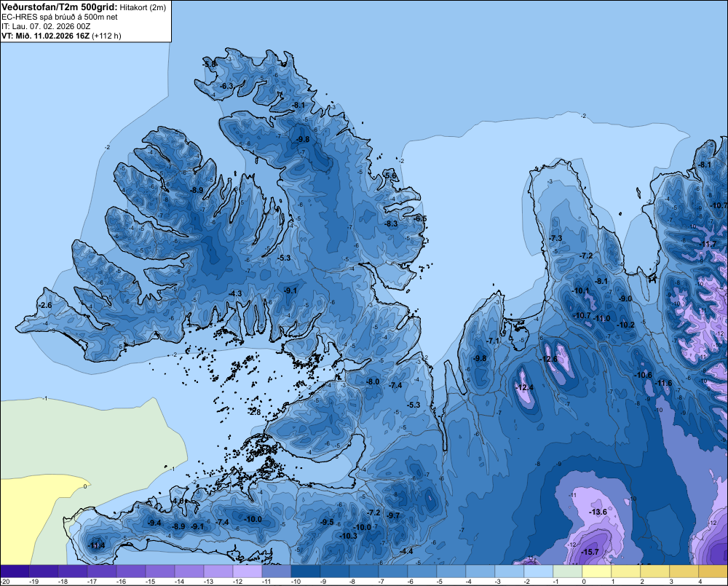Click the -4.8 temperature value

(178, 501)
